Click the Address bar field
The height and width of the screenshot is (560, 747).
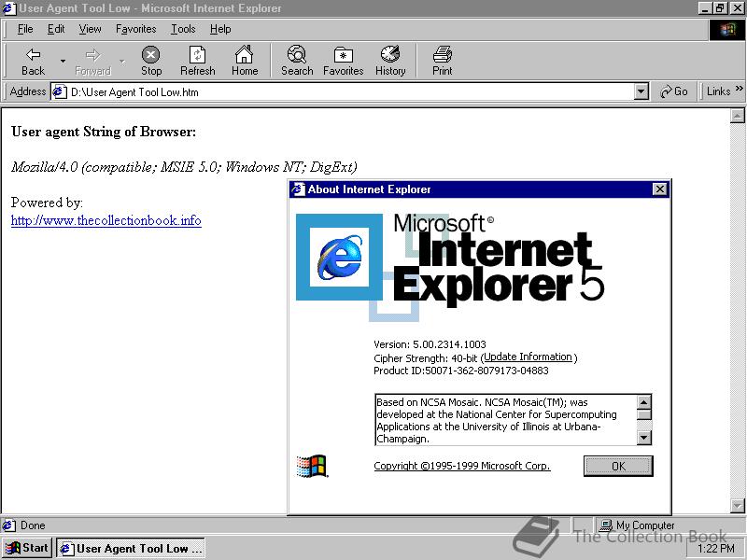tap(350, 91)
